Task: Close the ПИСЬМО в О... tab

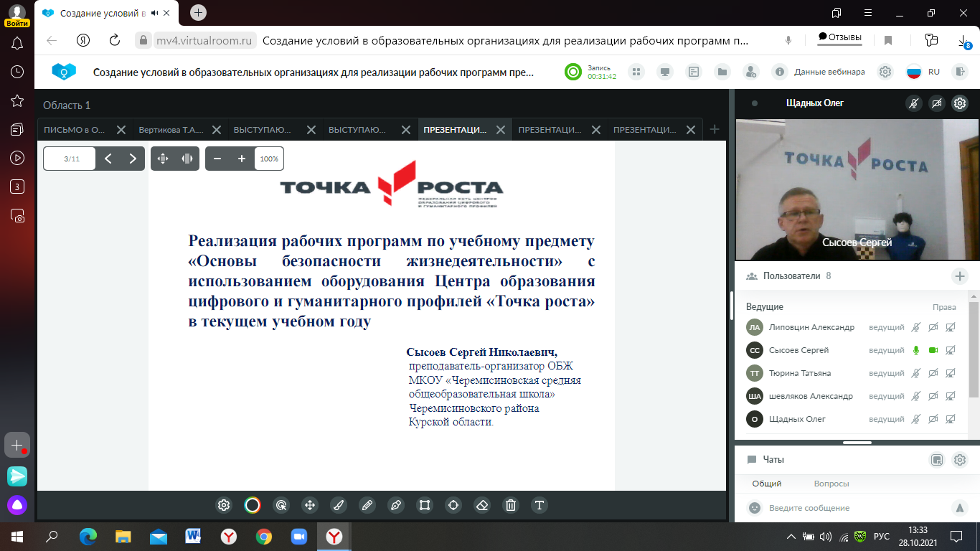Action: coord(121,130)
